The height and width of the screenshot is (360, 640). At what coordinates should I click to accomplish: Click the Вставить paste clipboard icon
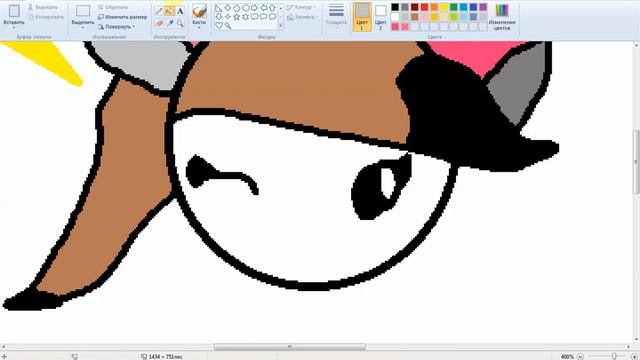(14, 11)
